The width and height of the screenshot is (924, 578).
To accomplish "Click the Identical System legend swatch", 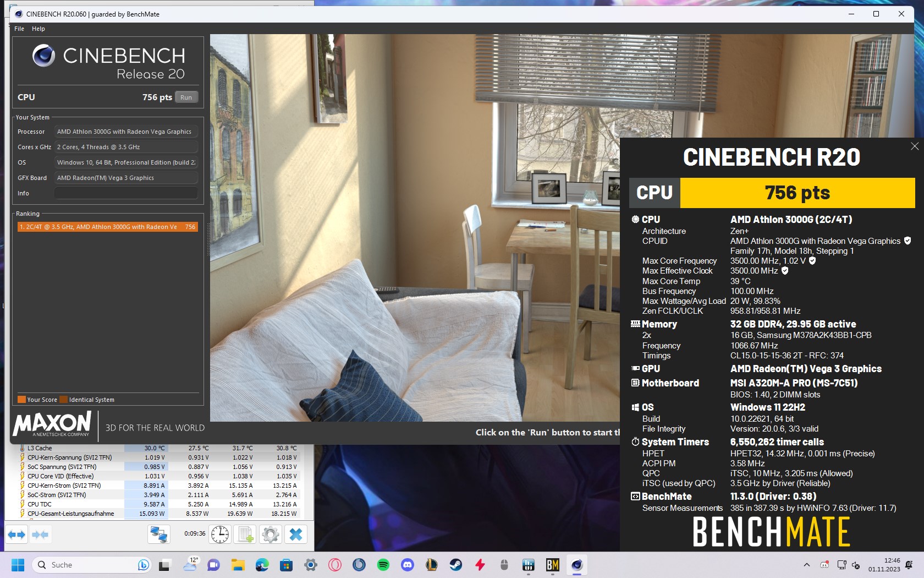I will click(x=64, y=400).
